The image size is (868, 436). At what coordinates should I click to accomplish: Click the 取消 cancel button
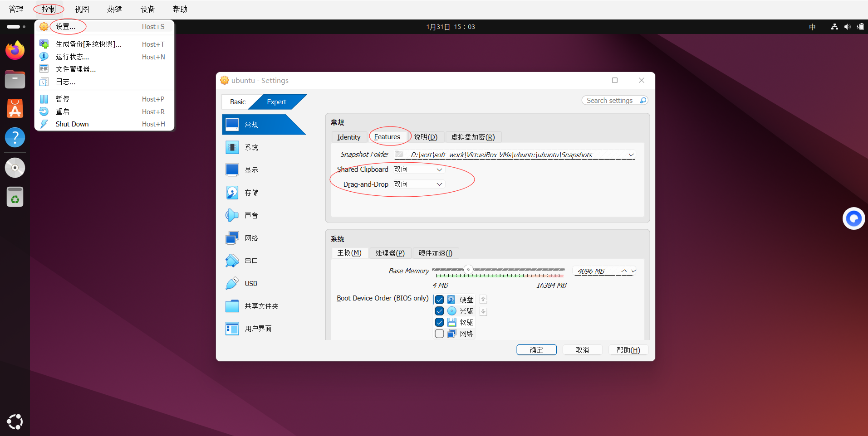(x=582, y=350)
